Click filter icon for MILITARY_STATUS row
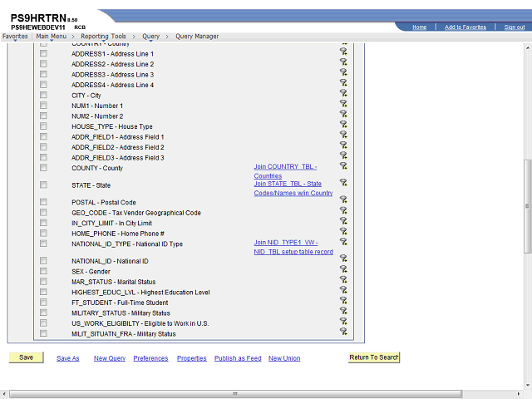This screenshot has height=399, width=532. (x=343, y=310)
